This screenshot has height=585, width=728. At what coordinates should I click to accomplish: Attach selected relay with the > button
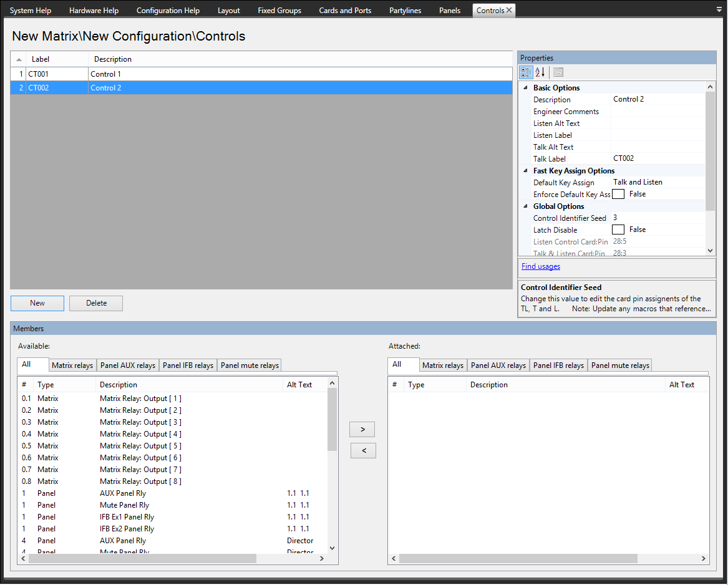coord(363,429)
